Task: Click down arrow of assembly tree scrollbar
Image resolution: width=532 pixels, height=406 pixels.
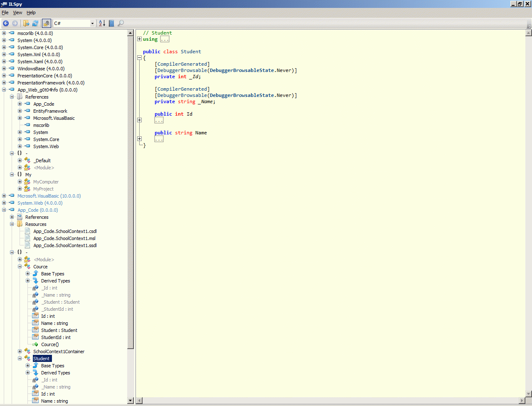Action: (x=131, y=401)
